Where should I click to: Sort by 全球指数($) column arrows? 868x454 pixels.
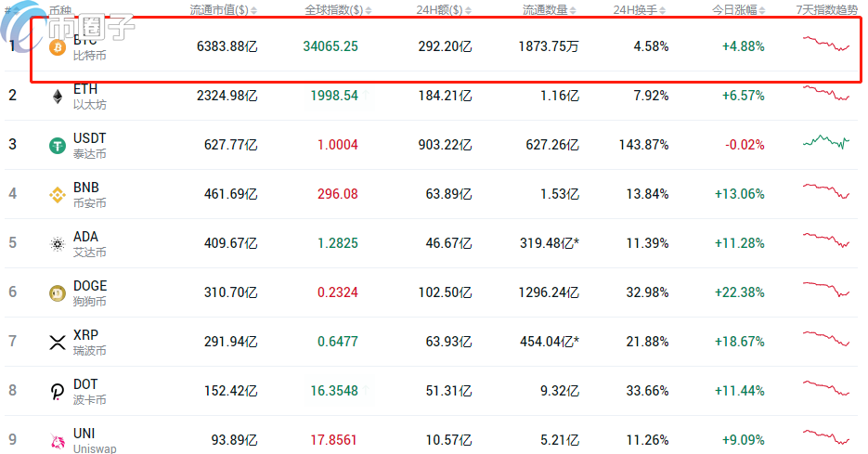coord(369,10)
